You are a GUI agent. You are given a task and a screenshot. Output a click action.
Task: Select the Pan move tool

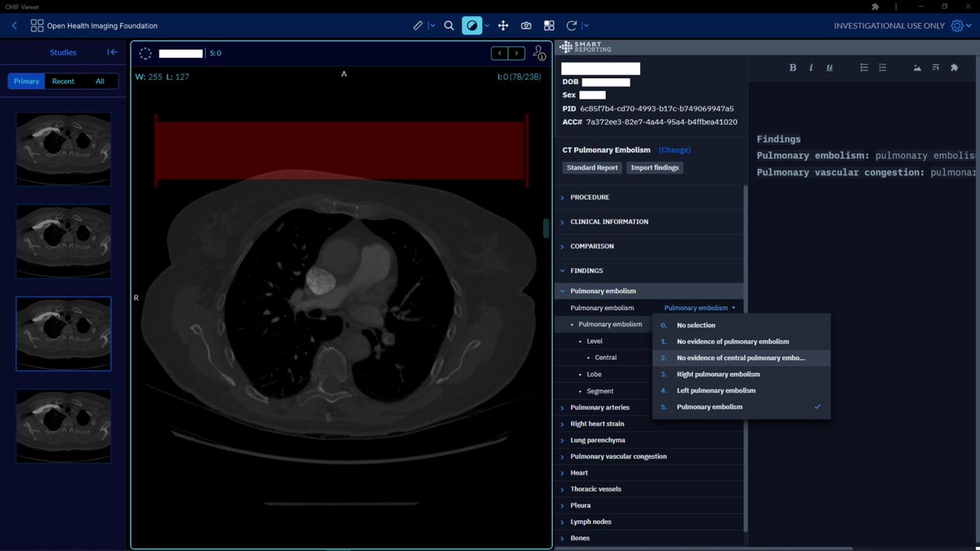(503, 25)
